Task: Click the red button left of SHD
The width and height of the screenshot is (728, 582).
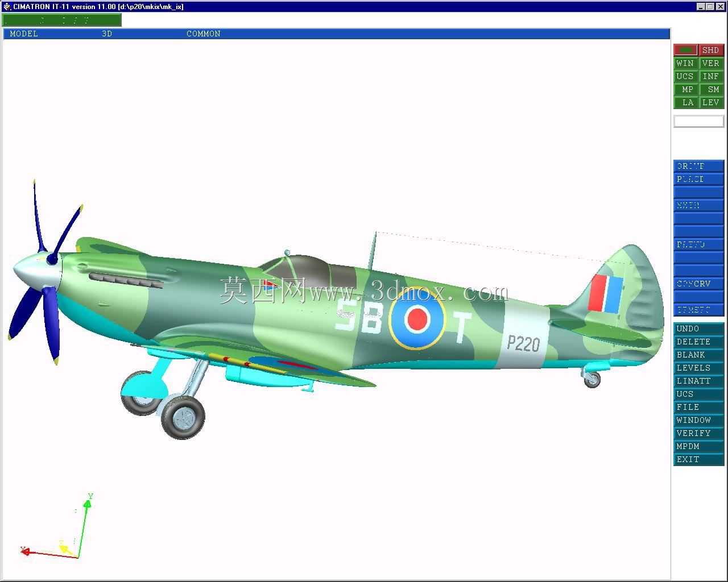Action: [x=686, y=50]
